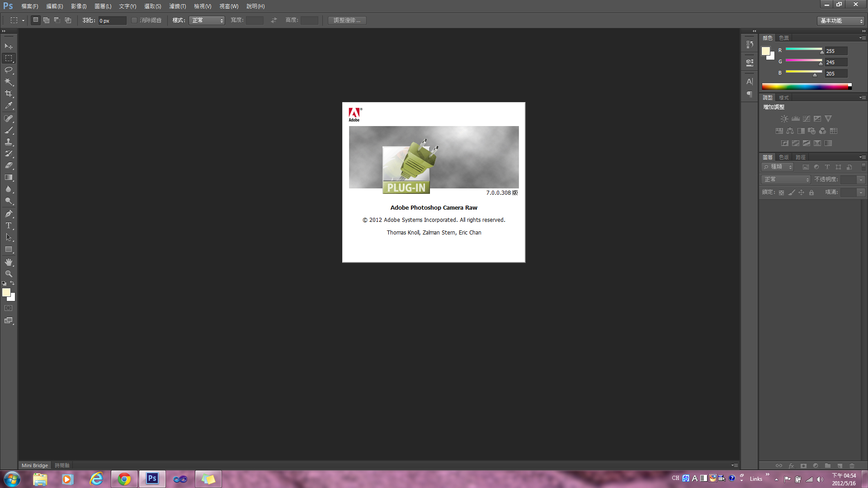Open the History panel icon

(x=750, y=45)
